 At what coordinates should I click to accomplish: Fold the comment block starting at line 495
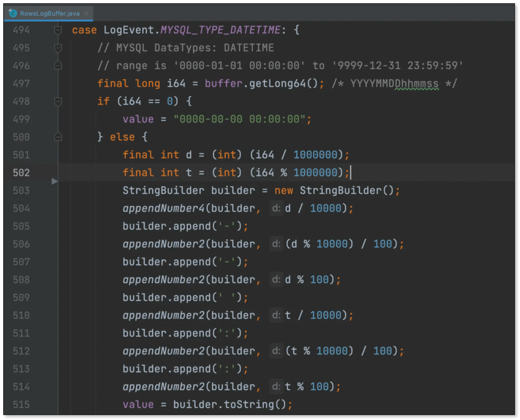[58, 48]
